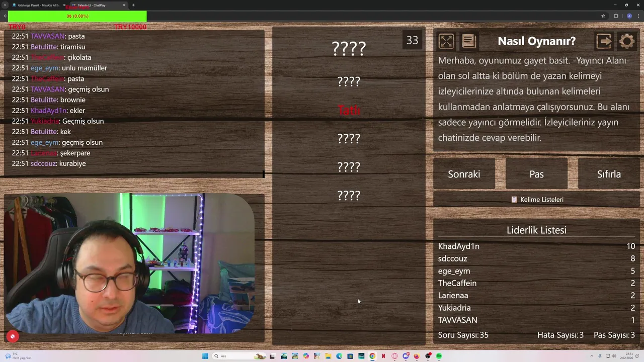Click chat message 'şekerpare'
Image resolution: width=644 pixels, height=362 pixels.
coord(75,153)
